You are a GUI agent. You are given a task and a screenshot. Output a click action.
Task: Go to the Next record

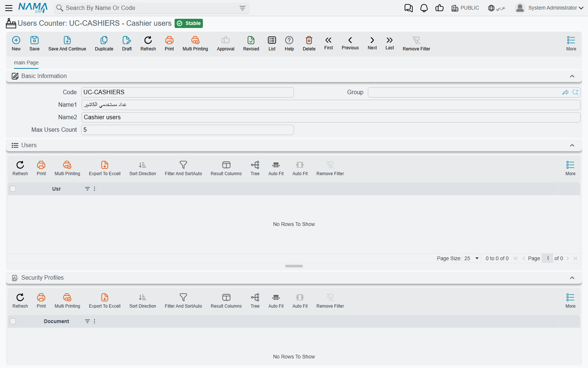[x=372, y=43]
